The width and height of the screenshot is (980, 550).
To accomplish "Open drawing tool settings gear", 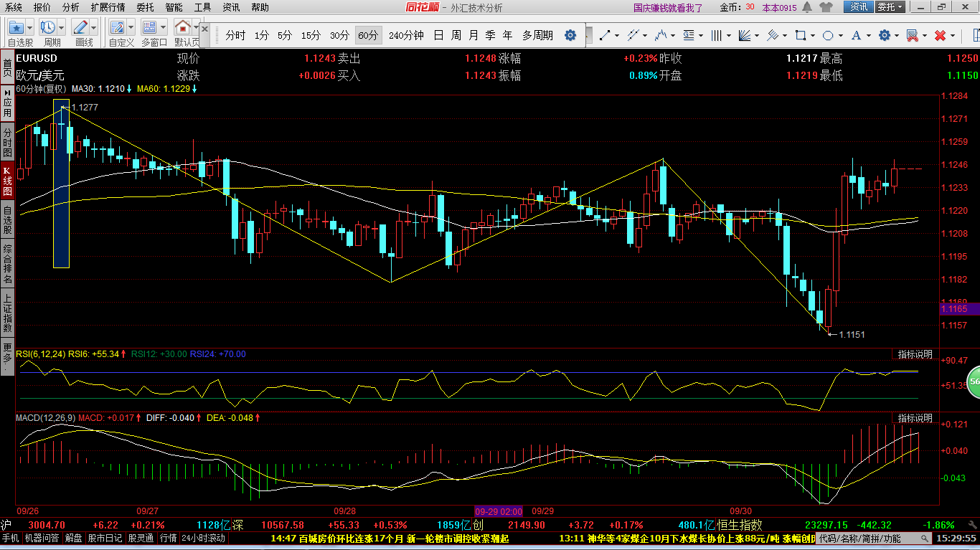I will (x=884, y=35).
